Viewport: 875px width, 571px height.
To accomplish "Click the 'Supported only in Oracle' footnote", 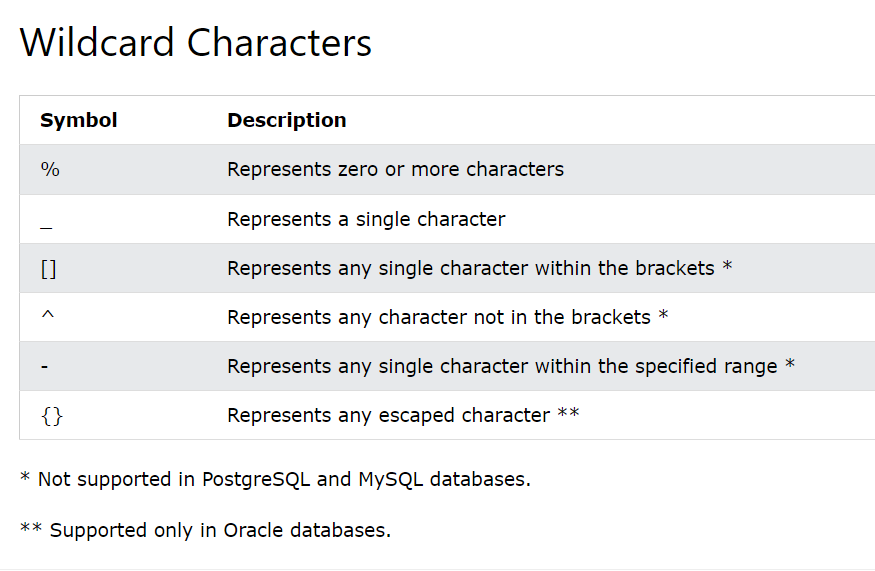I will point(205,530).
